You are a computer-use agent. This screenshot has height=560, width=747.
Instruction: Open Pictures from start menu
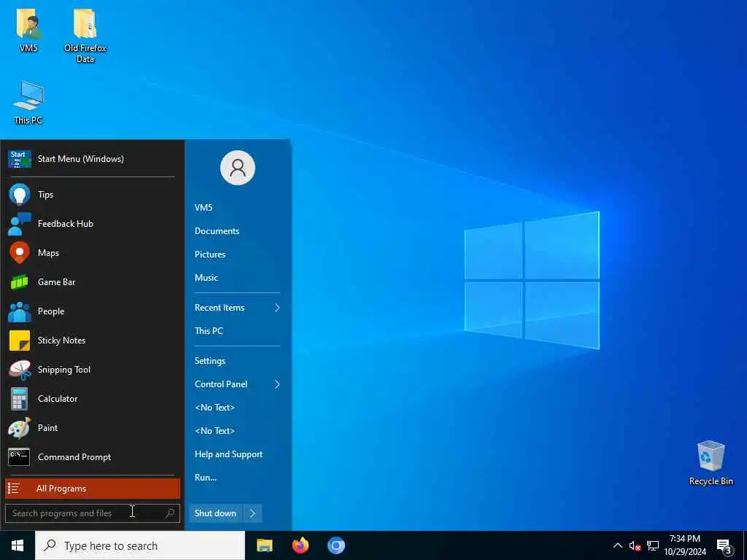210,254
